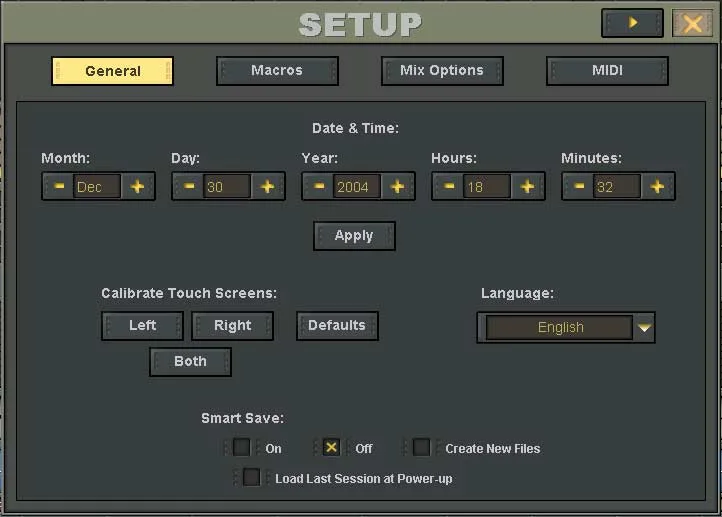Increment the Year using plus icon
The height and width of the screenshot is (517, 722).
[397, 186]
